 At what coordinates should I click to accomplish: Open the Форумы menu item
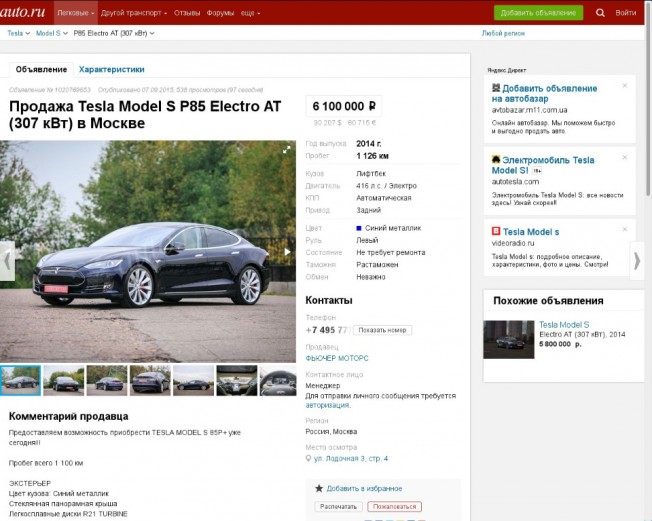[x=220, y=13]
